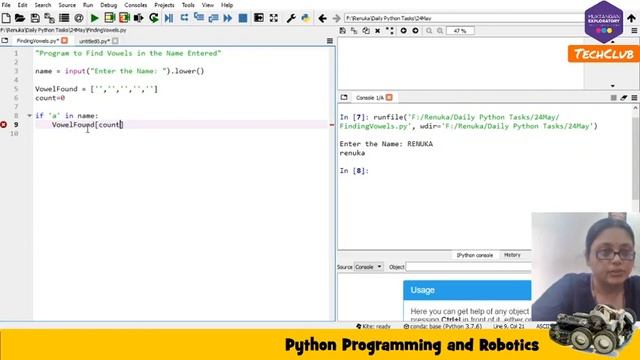Stop debugging blue square icon

click(x=243, y=18)
